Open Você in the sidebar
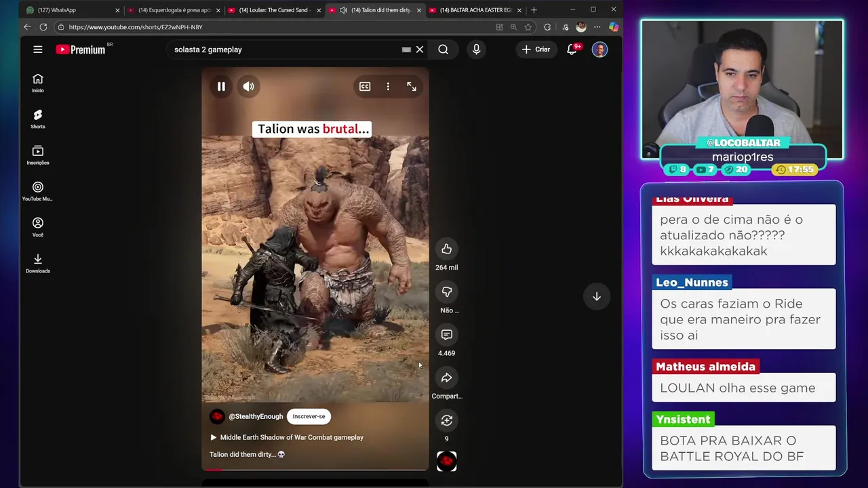 38,227
